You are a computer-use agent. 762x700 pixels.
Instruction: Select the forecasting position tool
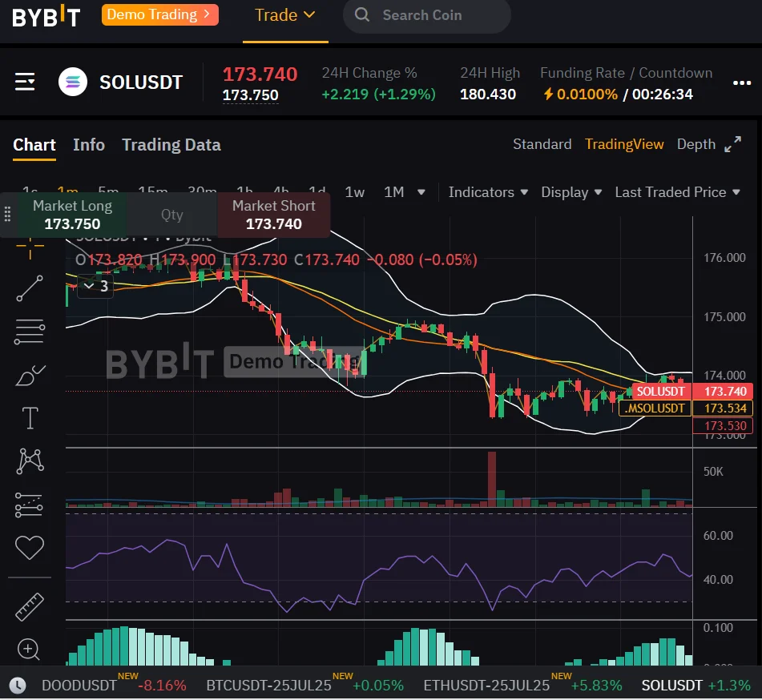pyautogui.click(x=29, y=505)
